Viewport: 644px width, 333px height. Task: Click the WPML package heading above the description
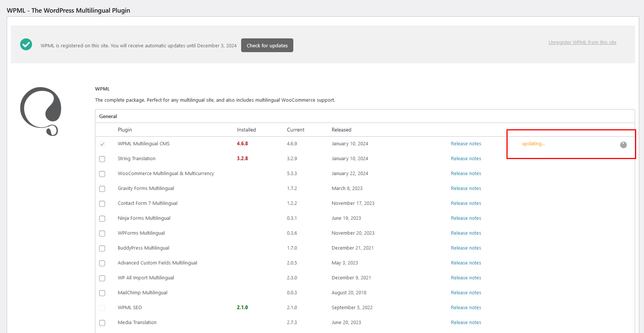[102, 89]
